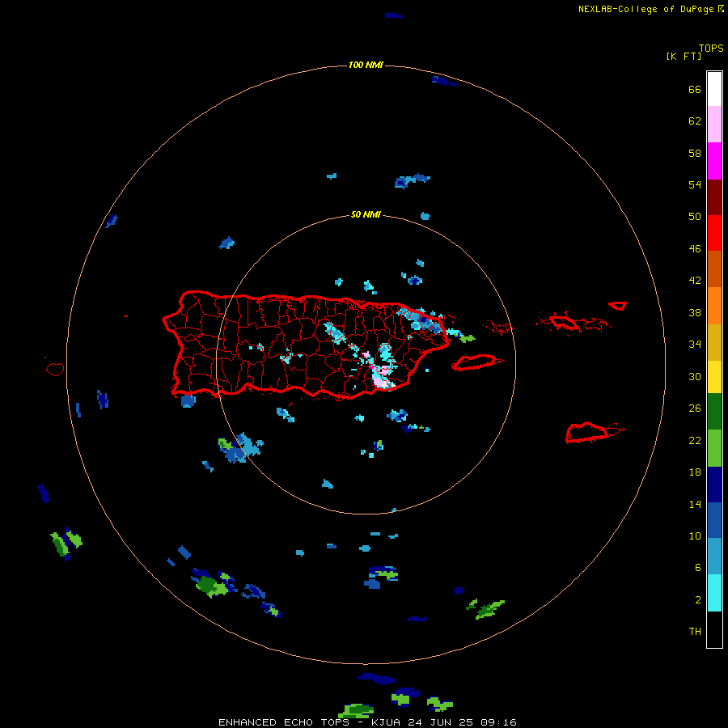The height and width of the screenshot is (728, 728).
Task: Click the '24 JUN 25' date text
Action: [x=442, y=722]
